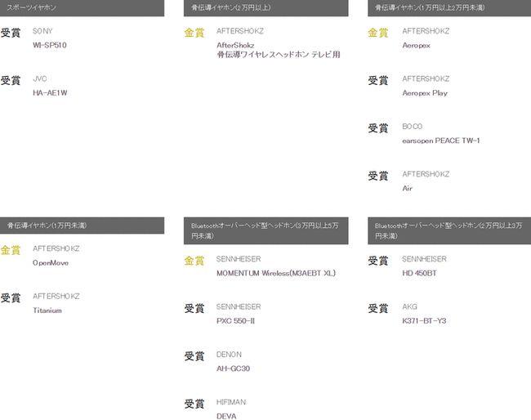Viewport: 531px width, 420px height.
Task: Select the AKG K371-BT-Y3 product
Action: (x=424, y=321)
